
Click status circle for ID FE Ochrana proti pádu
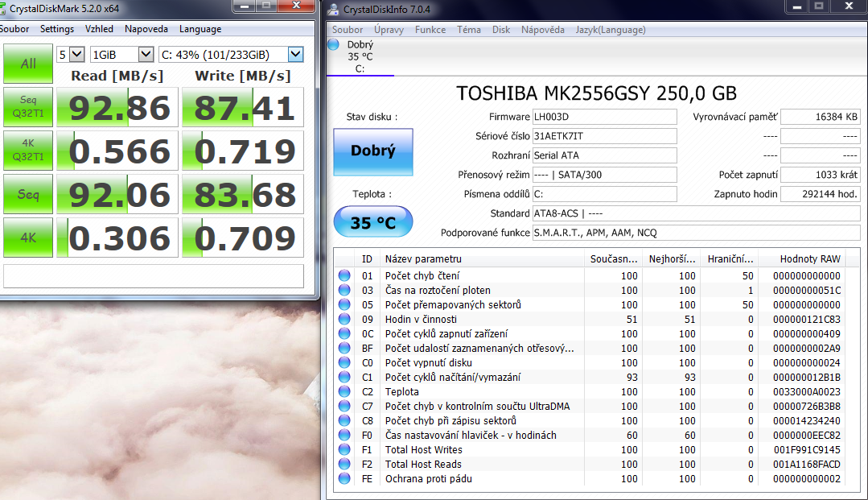click(x=344, y=478)
